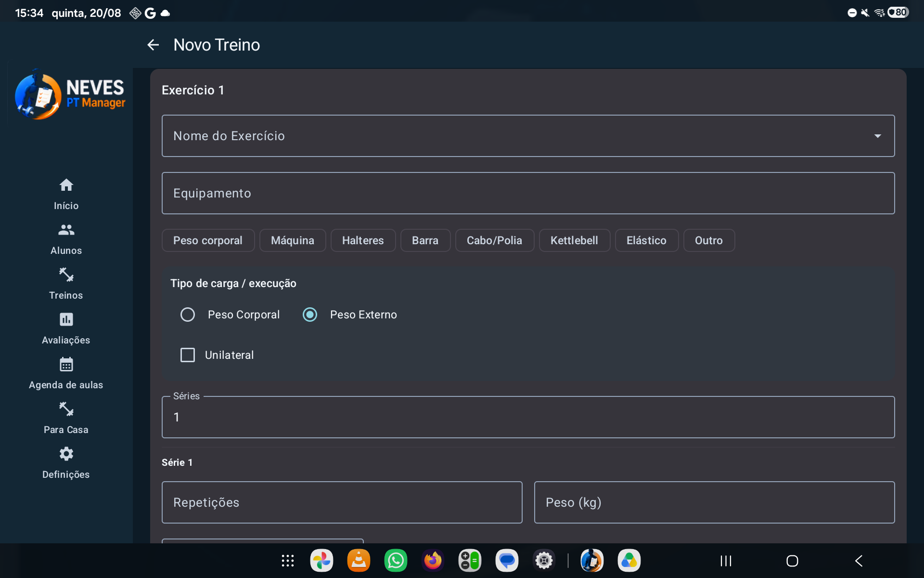Select the Peso Externo radio button

(310, 315)
